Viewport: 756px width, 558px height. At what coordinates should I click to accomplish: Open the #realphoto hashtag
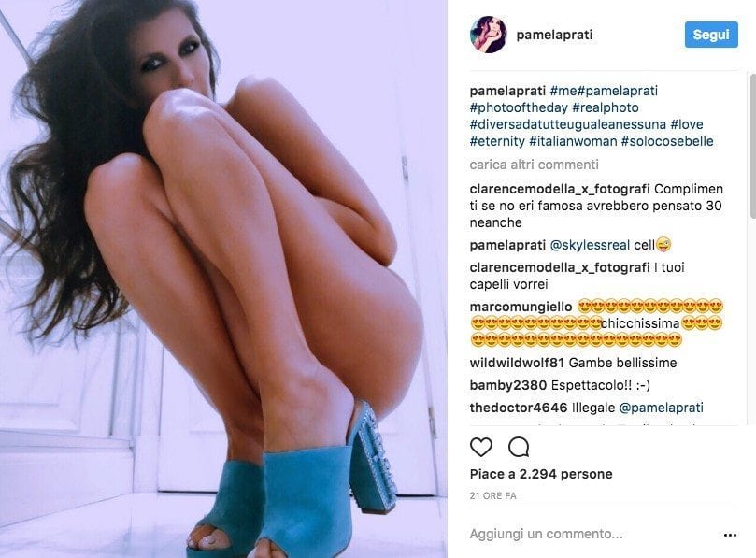tap(606, 107)
